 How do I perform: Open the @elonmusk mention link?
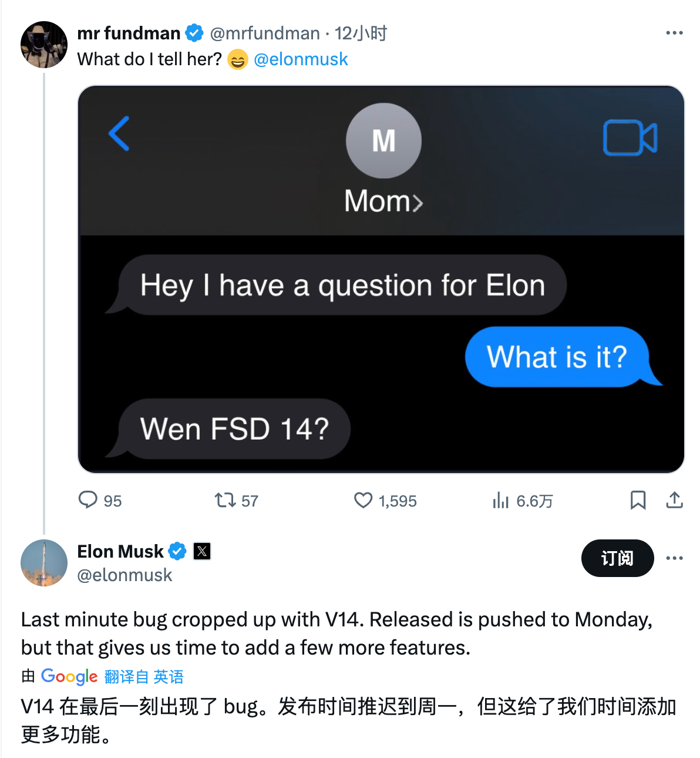(x=301, y=59)
